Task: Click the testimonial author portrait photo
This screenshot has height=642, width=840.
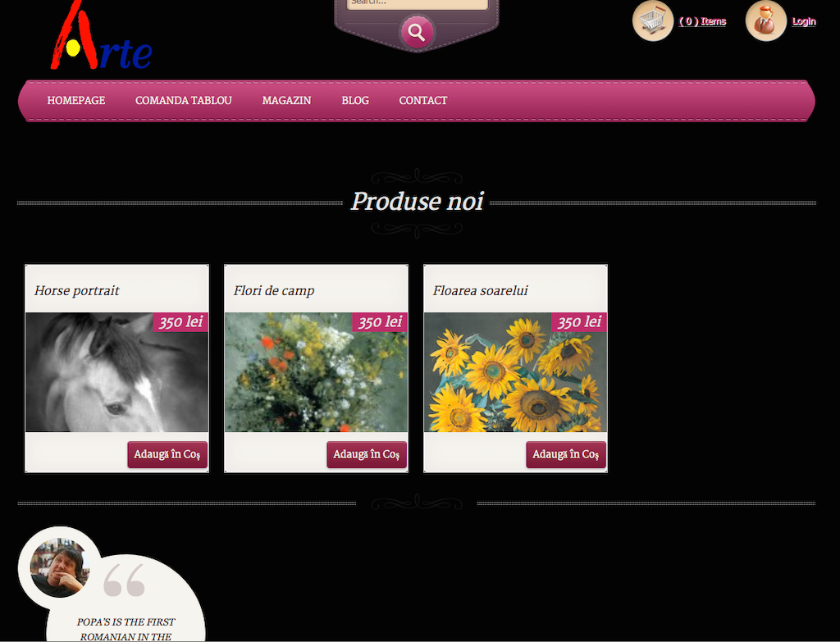Action: (58, 567)
